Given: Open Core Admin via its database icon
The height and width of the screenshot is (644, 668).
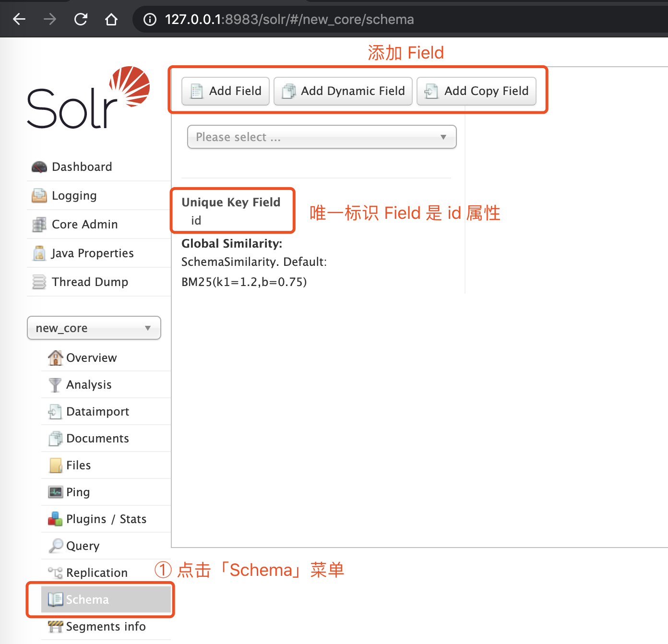Looking at the screenshot, I should click(39, 224).
